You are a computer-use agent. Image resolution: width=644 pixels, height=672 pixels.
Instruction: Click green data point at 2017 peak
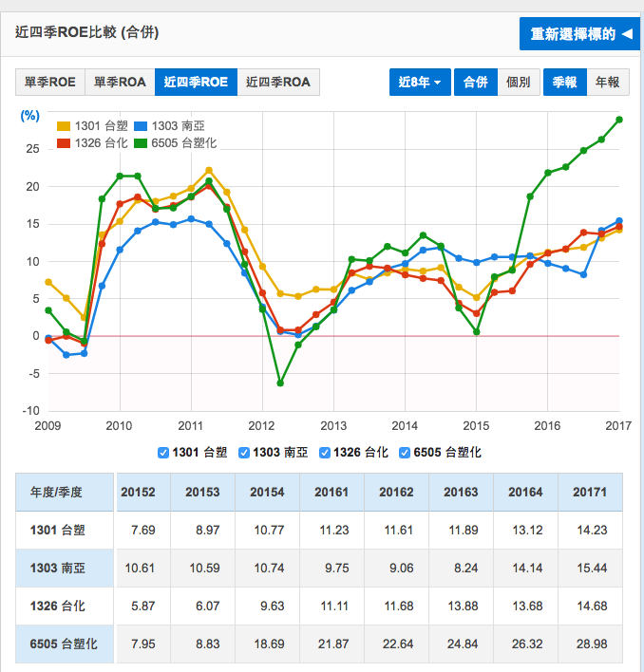coord(618,120)
